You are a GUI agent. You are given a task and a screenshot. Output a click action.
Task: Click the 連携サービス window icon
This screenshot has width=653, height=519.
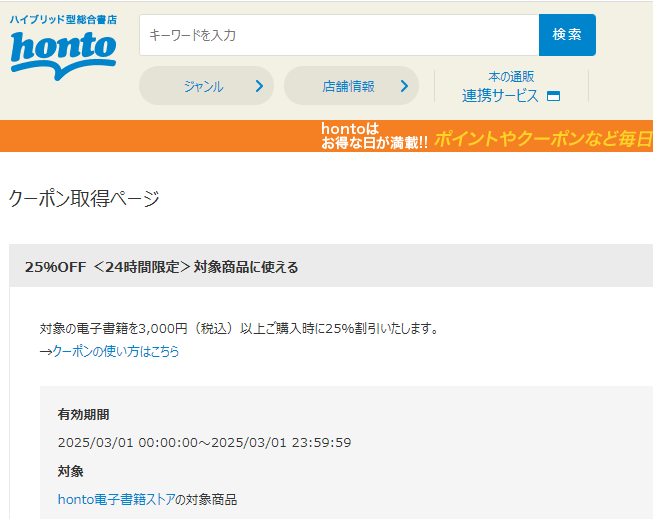coord(553,96)
